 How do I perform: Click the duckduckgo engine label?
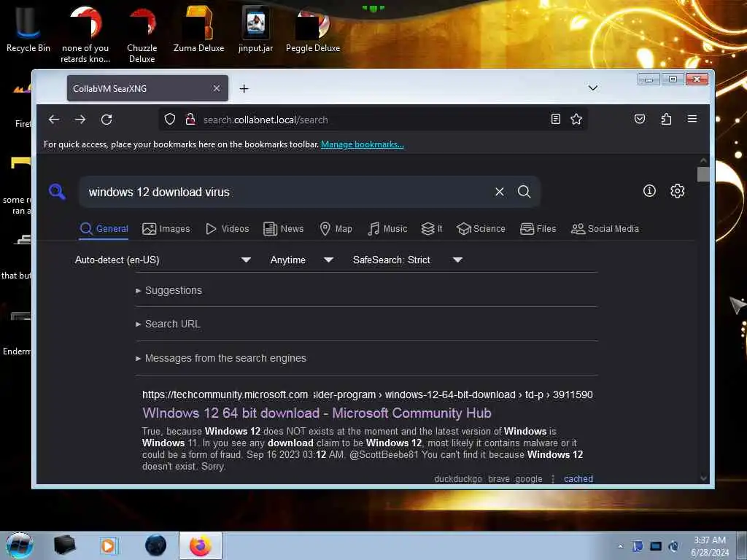[x=458, y=478]
